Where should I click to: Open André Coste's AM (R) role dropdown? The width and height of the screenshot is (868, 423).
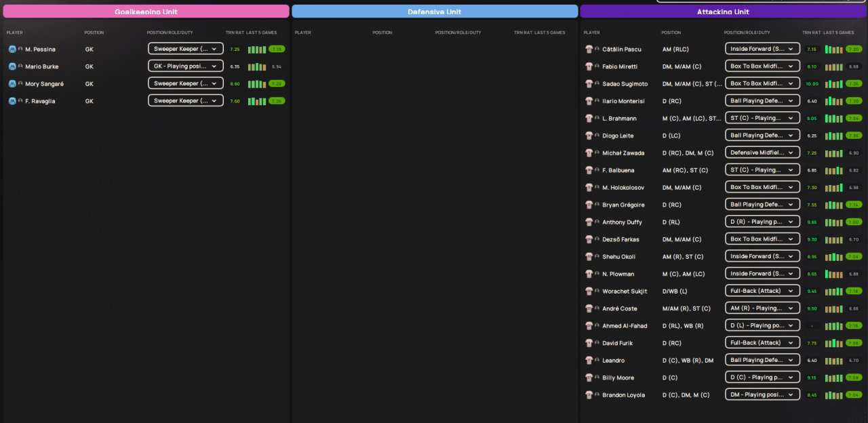coord(762,308)
